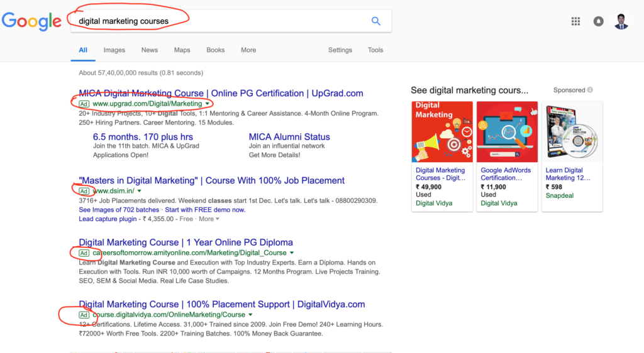644x353 pixels.
Task: Open search Tools
Action: click(x=375, y=50)
